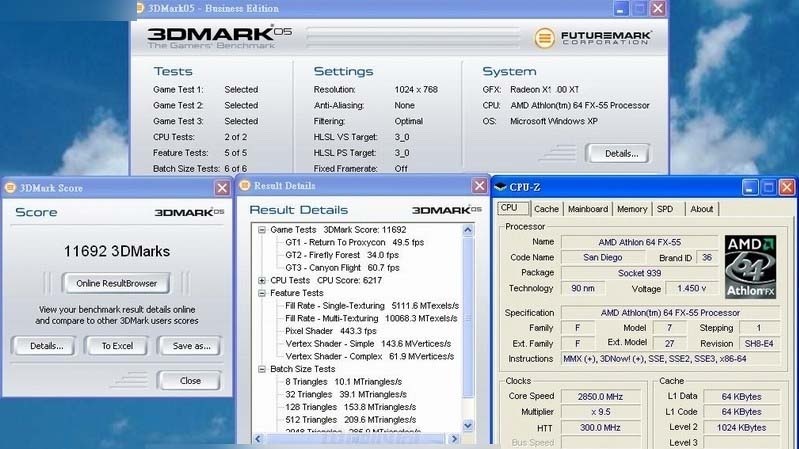Viewport: 799px width, 449px height.
Task: Minimize the 3DMark05 main window
Action: 621,8
